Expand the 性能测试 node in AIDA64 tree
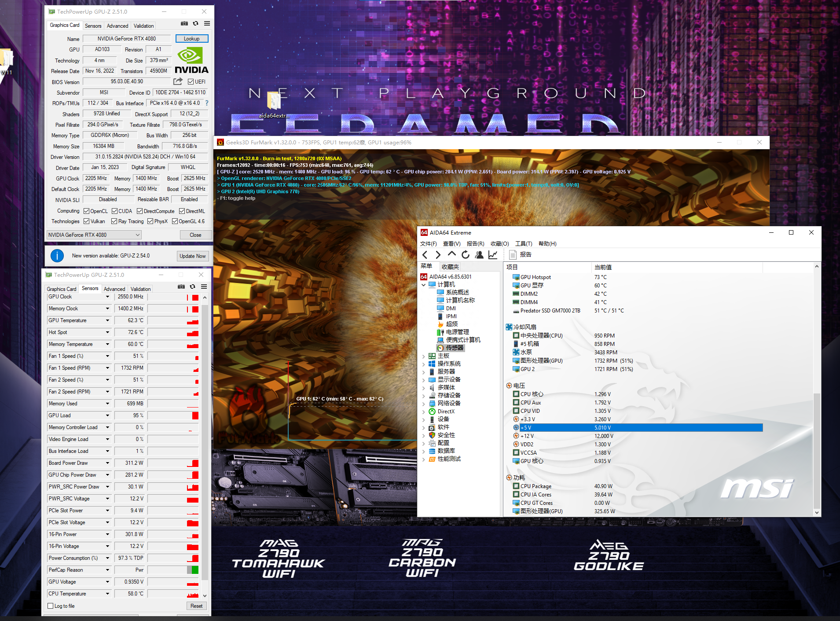 tap(424, 459)
